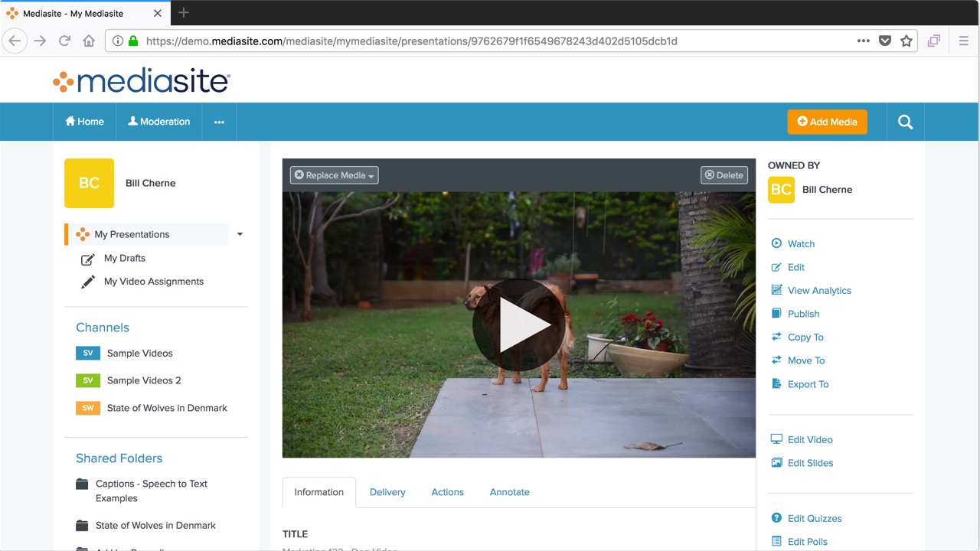980x551 pixels.
Task: Click the Publish icon
Action: pos(776,314)
